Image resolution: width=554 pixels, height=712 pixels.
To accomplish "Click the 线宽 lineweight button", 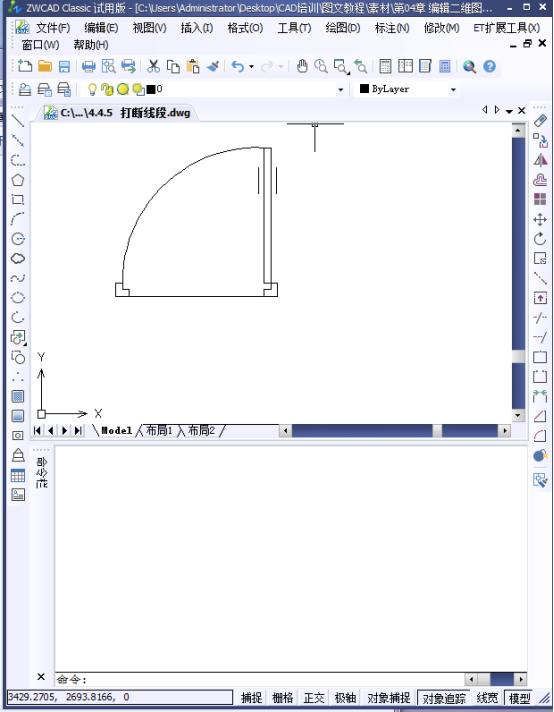I will 487,697.
